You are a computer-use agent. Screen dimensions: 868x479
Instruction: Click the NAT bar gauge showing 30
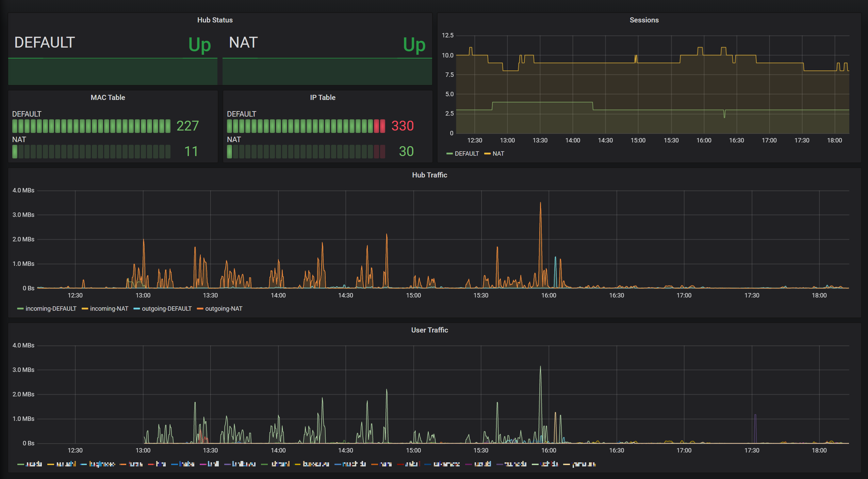click(x=306, y=152)
